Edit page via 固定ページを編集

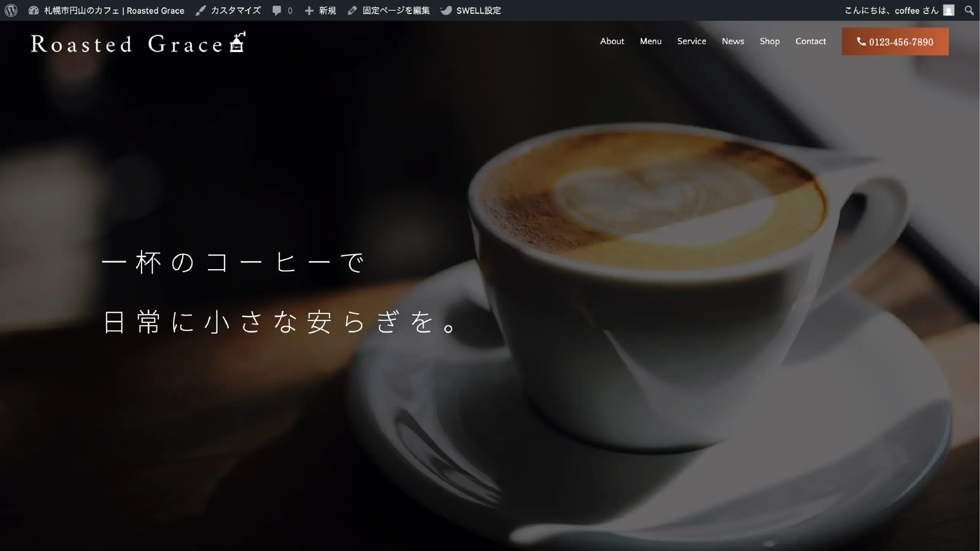click(x=389, y=10)
